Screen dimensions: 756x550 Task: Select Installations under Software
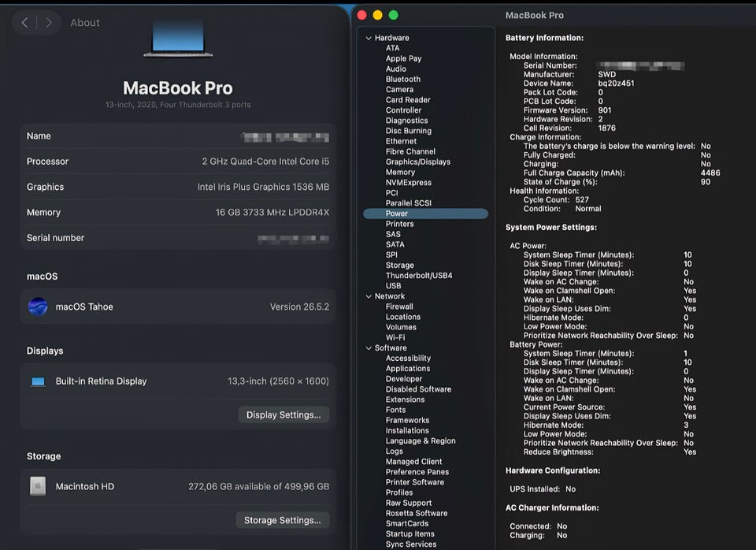pos(407,431)
